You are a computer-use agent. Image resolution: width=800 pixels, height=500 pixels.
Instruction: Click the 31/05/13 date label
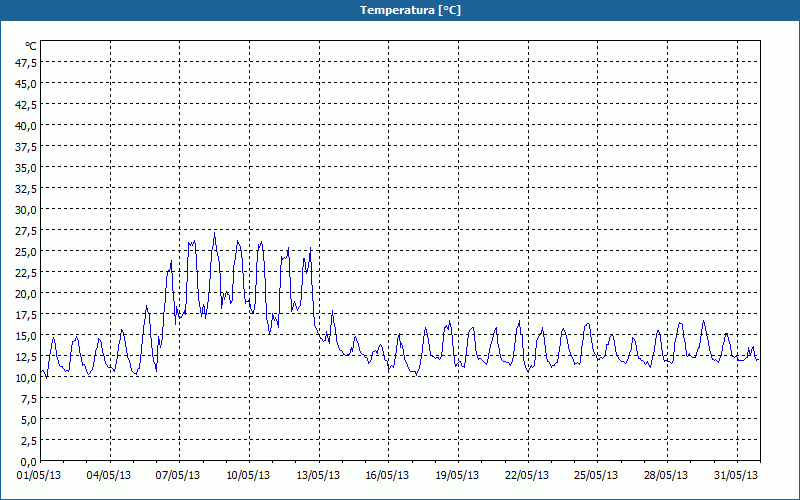(x=736, y=475)
